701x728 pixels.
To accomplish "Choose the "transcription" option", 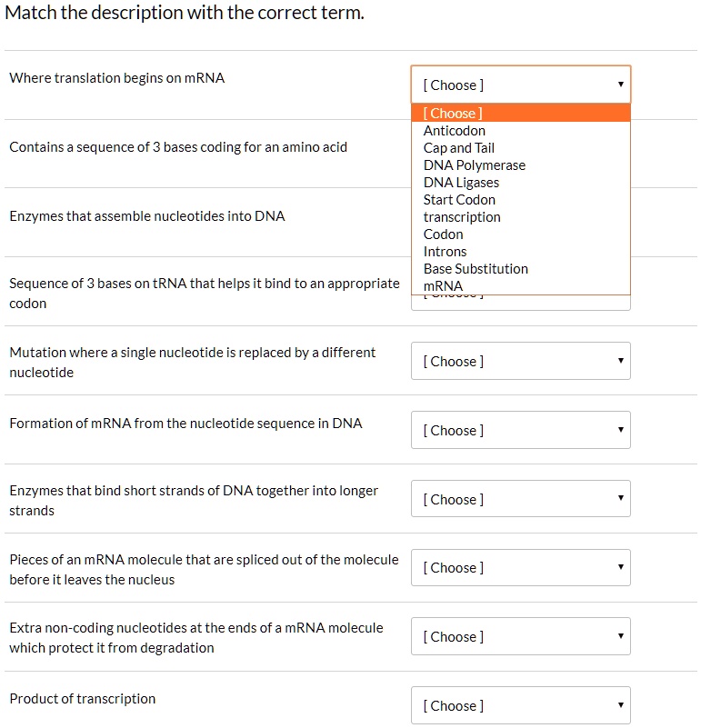I will click(461, 216).
